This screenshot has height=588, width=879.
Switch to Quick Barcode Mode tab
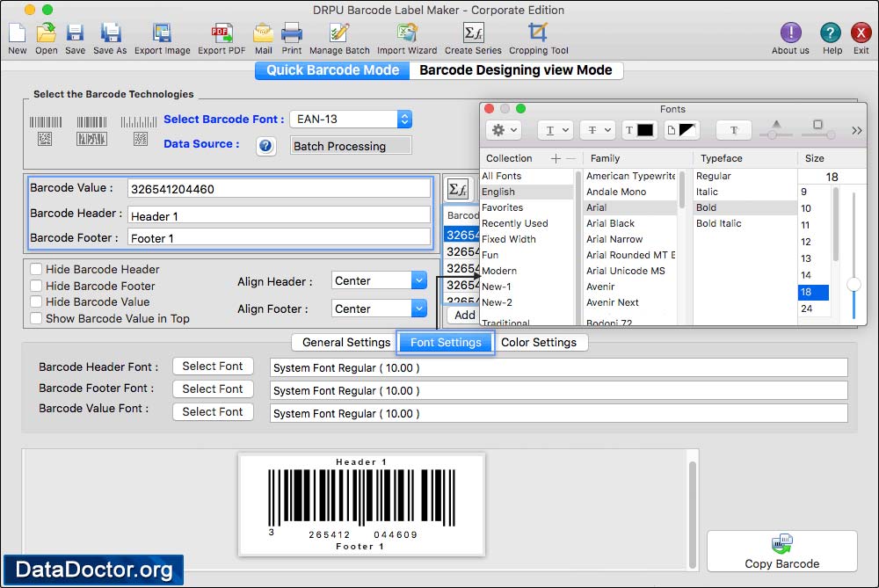(332, 70)
